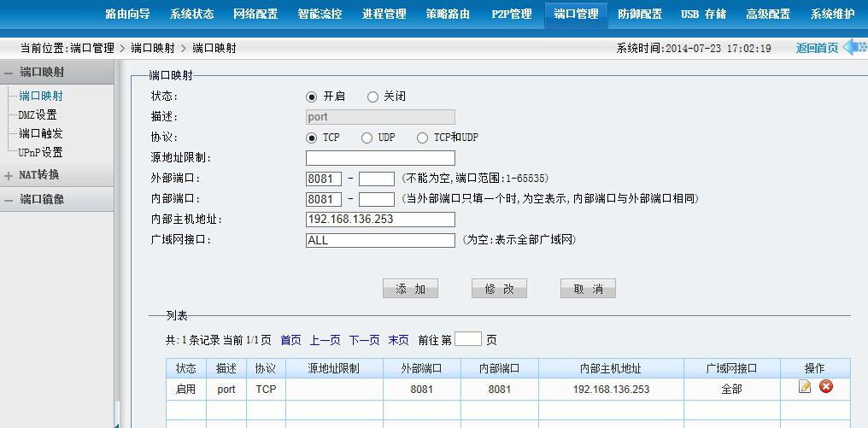Open DMZ设置 in the sidebar
Screen dimensions: 868x428
coord(38,114)
